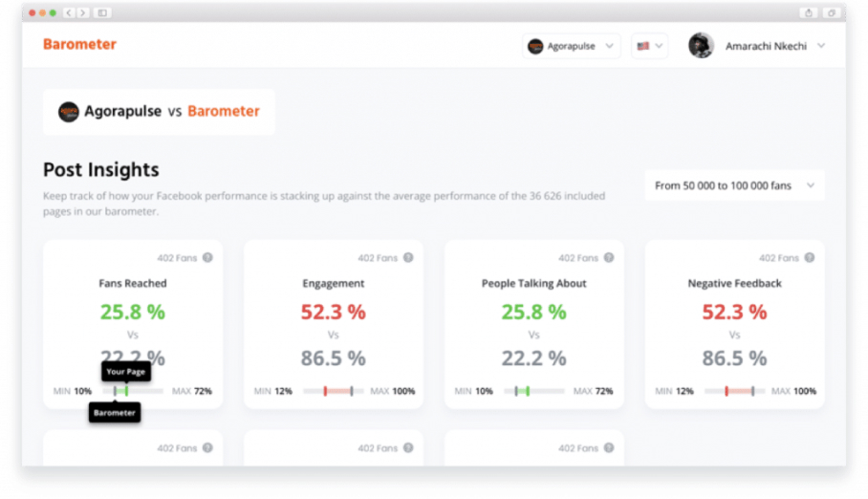Click the browser show tabs icon
The height and width of the screenshot is (499, 868).
pyautogui.click(x=832, y=12)
